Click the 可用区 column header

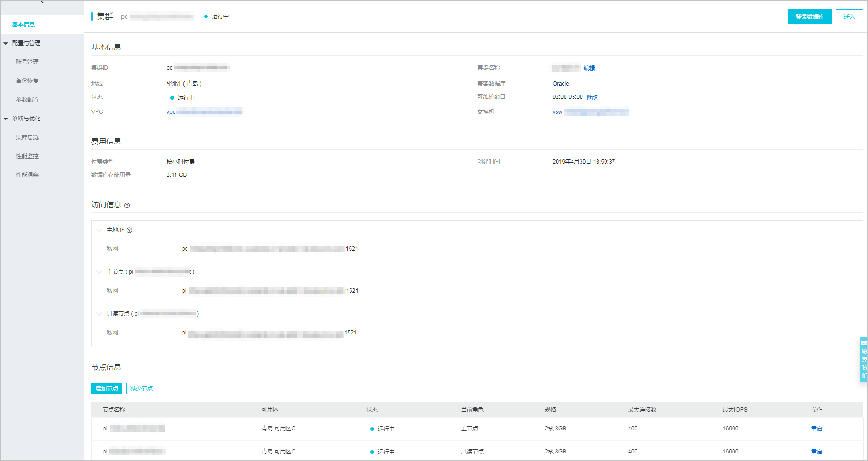pyautogui.click(x=270, y=410)
